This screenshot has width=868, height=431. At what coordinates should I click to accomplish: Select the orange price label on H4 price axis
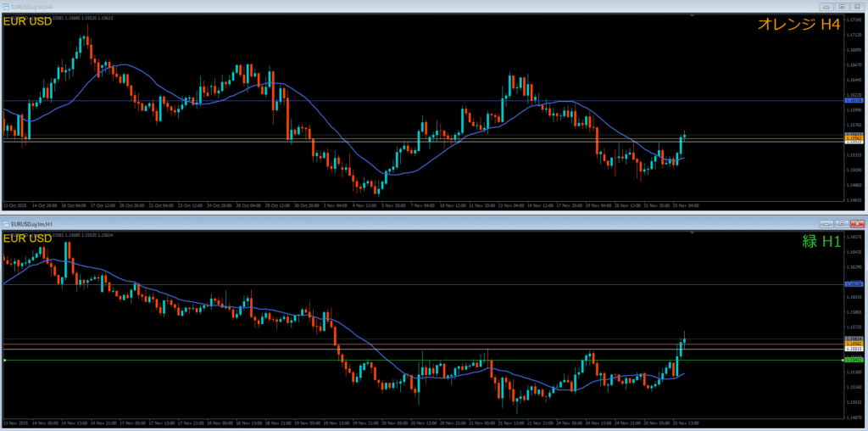point(854,137)
